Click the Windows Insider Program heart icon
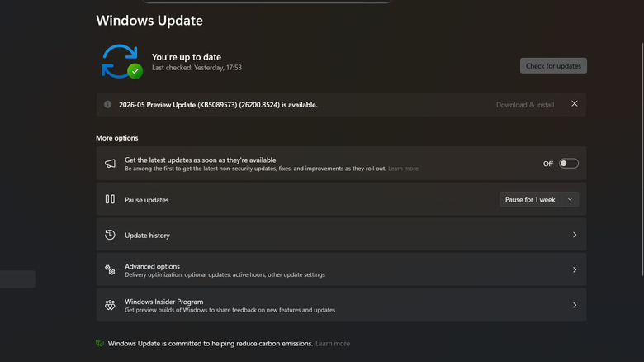This screenshot has width=644, height=362. tap(110, 305)
